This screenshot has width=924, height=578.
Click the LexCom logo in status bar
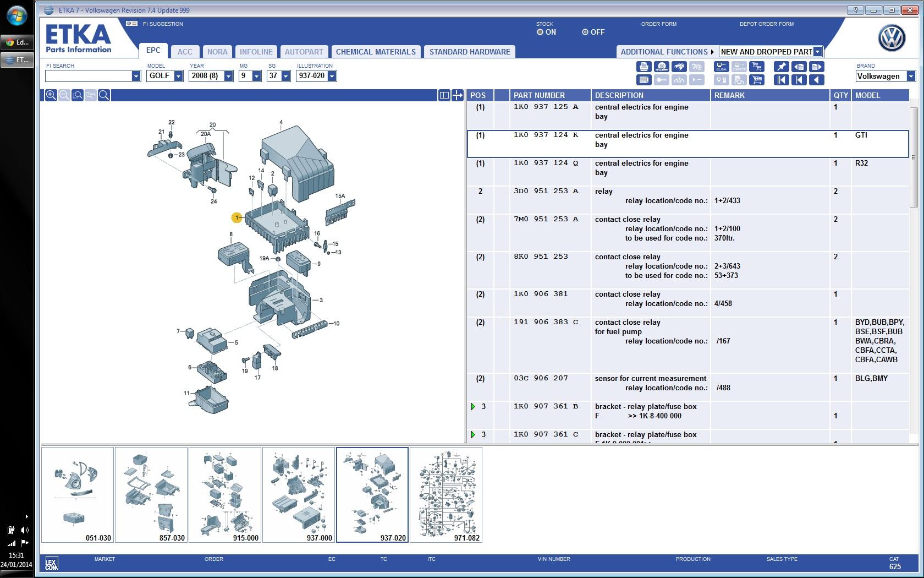click(51, 563)
